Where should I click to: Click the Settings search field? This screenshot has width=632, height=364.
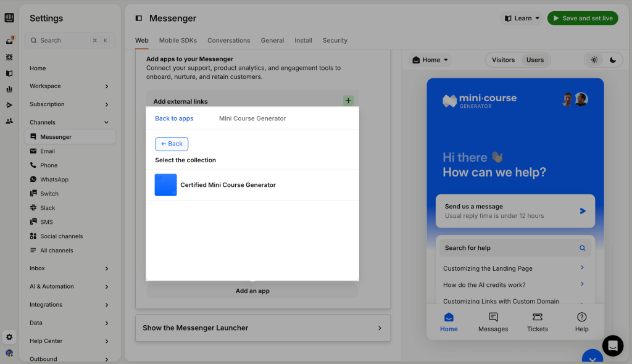tap(70, 40)
